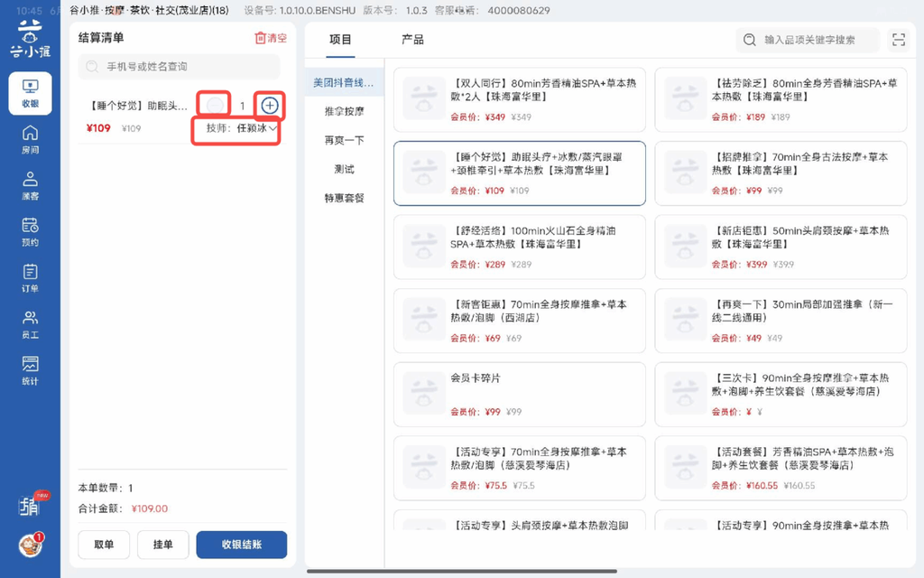Click the 会员价 ¥39.9 price text
This screenshot has width=924, height=578.
[740, 265]
